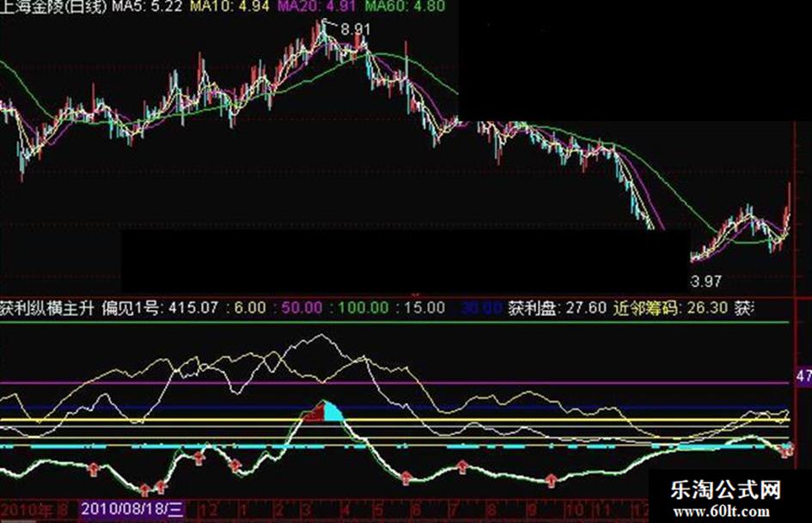Click the 偏见1号: 415.07 value
This screenshot has height=523, width=812.
(x=160, y=308)
